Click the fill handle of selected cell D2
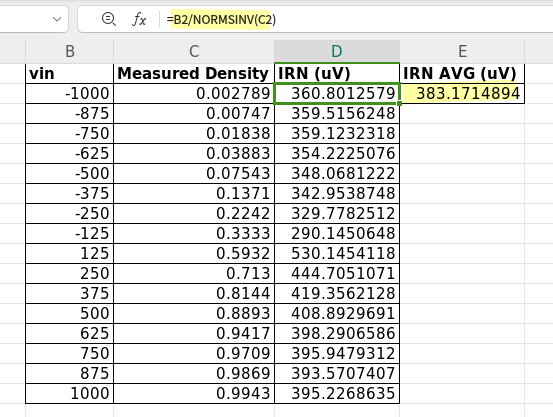 [x=399, y=103]
